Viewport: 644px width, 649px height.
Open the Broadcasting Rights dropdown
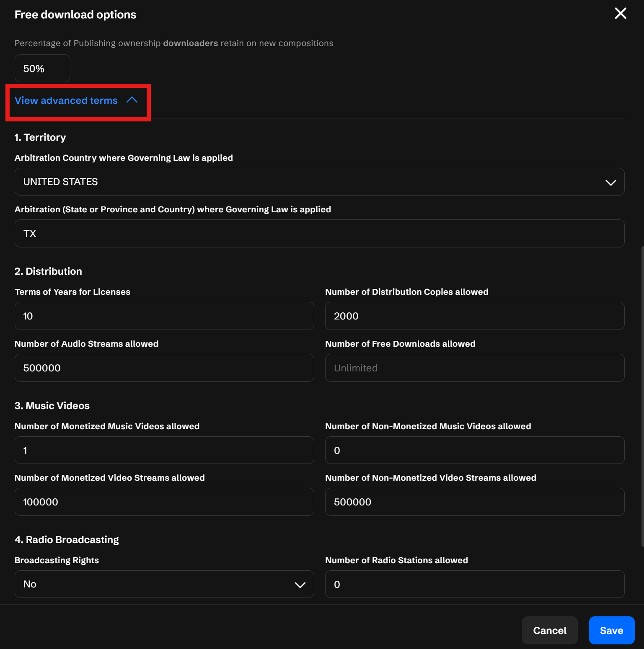(163, 584)
